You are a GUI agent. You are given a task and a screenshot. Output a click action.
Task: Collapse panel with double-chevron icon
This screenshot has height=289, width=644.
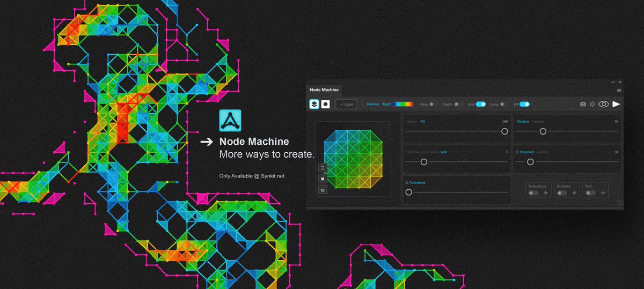613,82
